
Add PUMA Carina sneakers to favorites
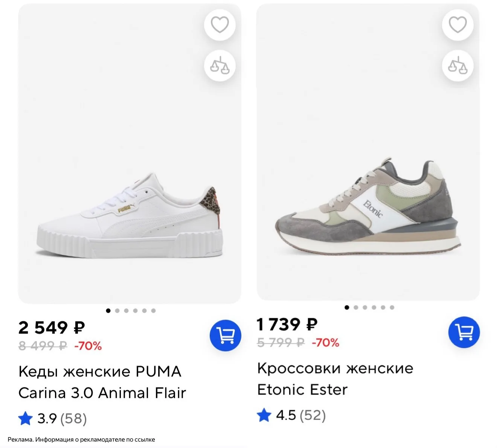[220, 25]
